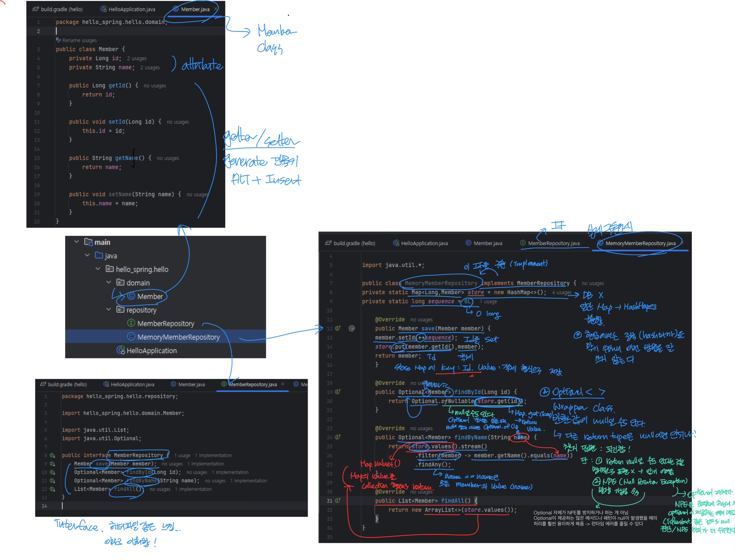
Task: Click gutter icon on interface line 11 findByName
Action: click(52, 481)
